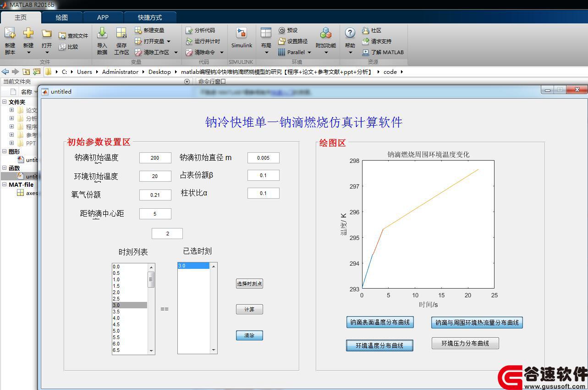
Task: Click Request Support (请求支持) icon
Action: 366,41
